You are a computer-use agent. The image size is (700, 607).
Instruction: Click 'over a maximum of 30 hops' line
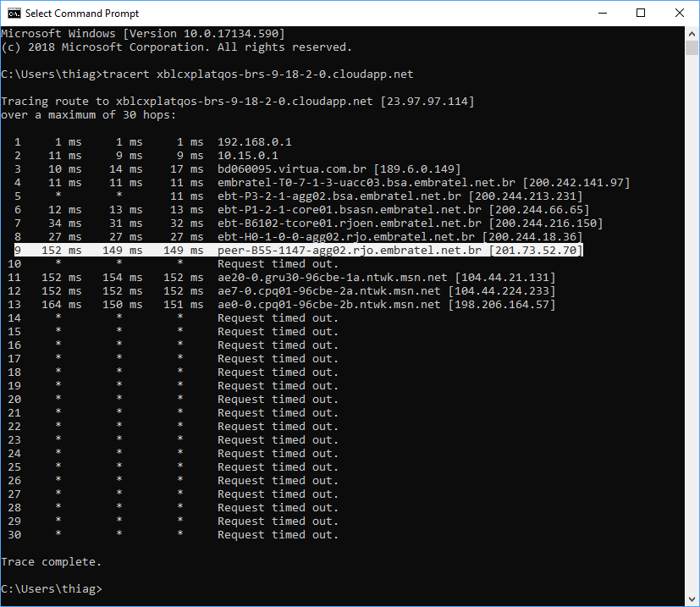pos(88,115)
